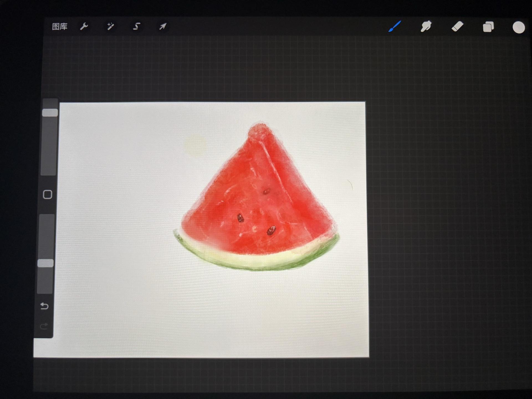Viewport: 532px width, 399px height.
Task: Tap the square Modify button in sidebar
Action: point(48,195)
